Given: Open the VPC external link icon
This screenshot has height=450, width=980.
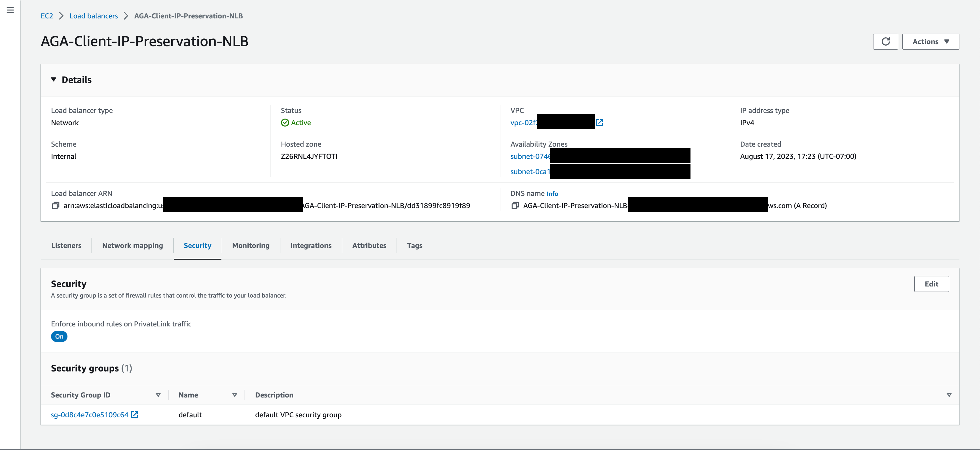Looking at the screenshot, I should pos(599,122).
